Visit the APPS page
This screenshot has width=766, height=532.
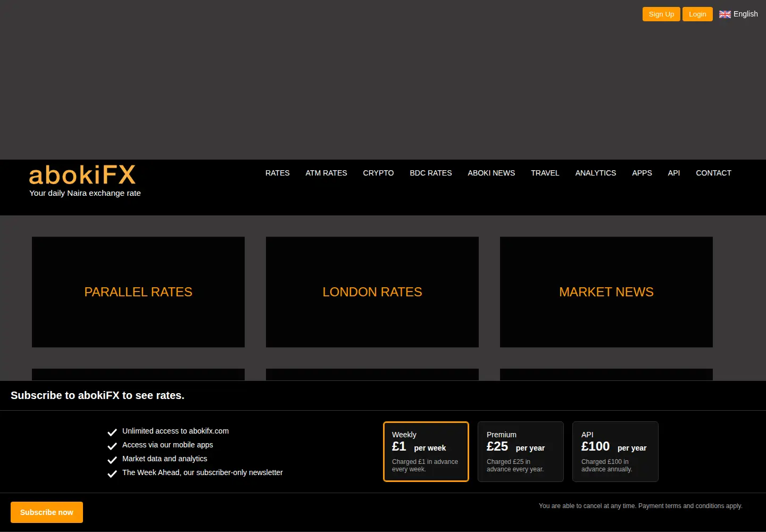pos(642,173)
